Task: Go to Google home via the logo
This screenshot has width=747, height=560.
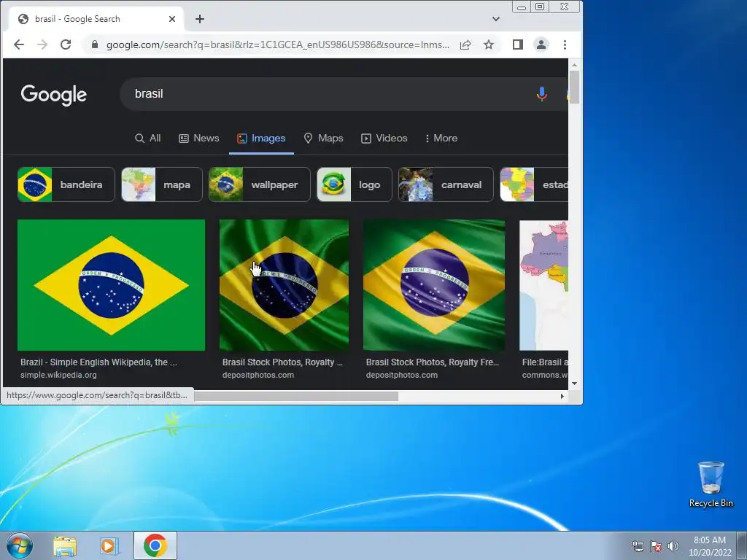Action: click(x=54, y=95)
